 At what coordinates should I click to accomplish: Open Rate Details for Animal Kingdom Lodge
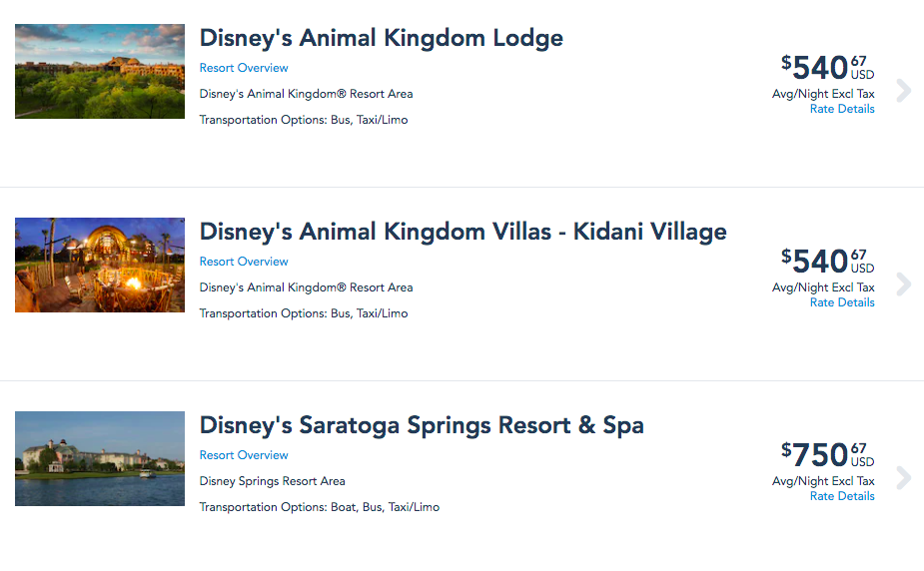842,109
